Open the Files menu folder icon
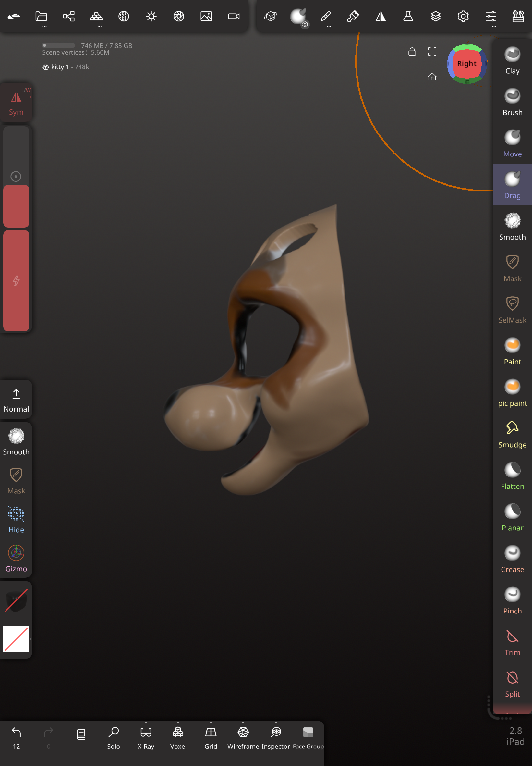The height and width of the screenshot is (766, 532). (x=41, y=16)
